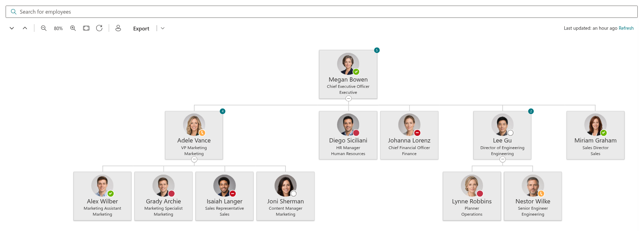Click the Director of Engineering title text
Screen dimensions: 644x237
coord(502,148)
